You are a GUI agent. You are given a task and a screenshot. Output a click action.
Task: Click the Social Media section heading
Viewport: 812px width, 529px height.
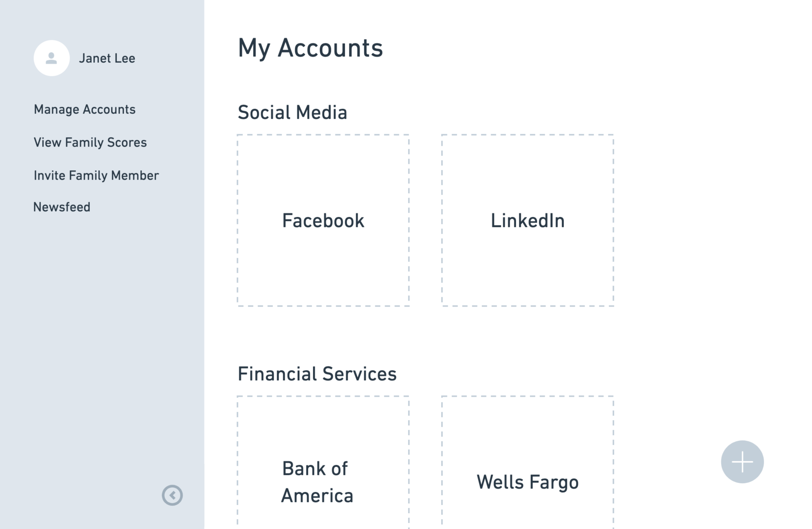pos(292,112)
